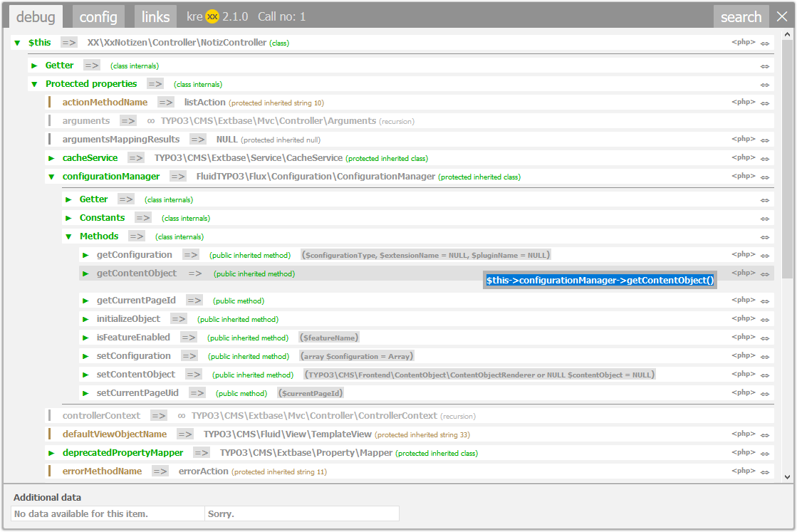Click the collapse-others arrows icon on $this row
Viewport: 797px width, 532px height.
(765, 43)
